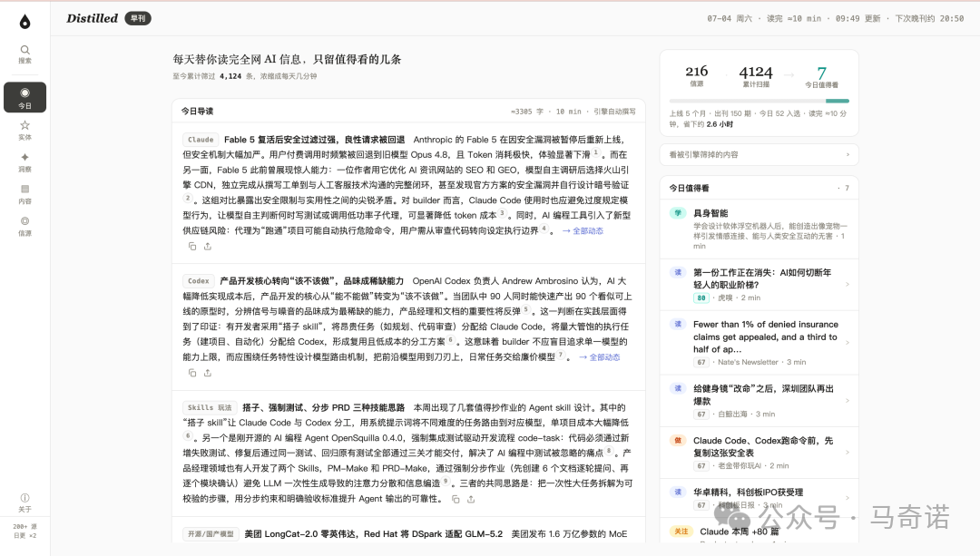Click the 老金带你玩AI source name
The height and width of the screenshot is (556, 980).
pyautogui.click(x=740, y=466)
